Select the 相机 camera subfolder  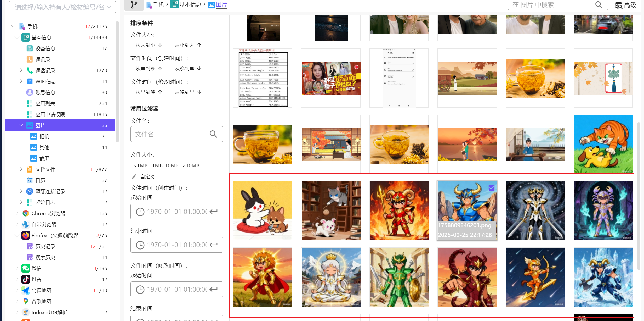pos(44,136)
